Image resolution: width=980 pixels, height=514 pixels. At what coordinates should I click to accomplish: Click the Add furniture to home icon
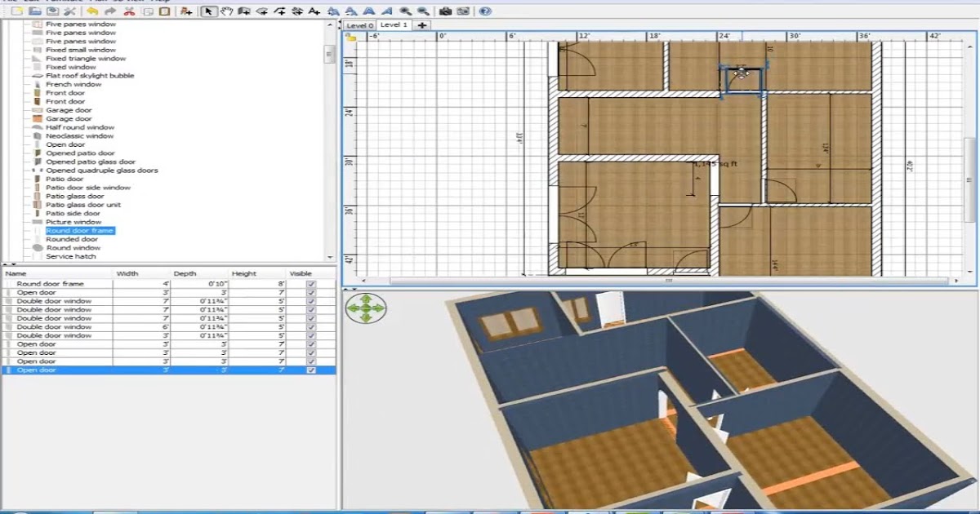point(187,11)
